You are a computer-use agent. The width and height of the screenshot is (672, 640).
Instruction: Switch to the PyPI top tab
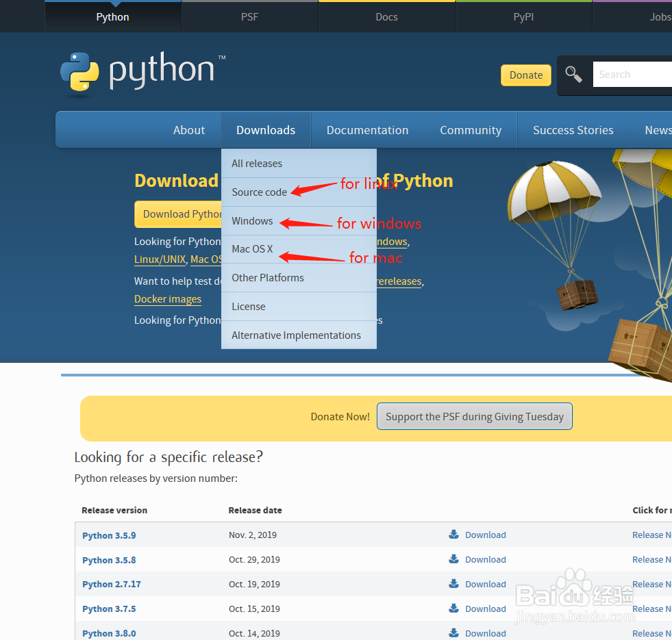pos(524,16)
